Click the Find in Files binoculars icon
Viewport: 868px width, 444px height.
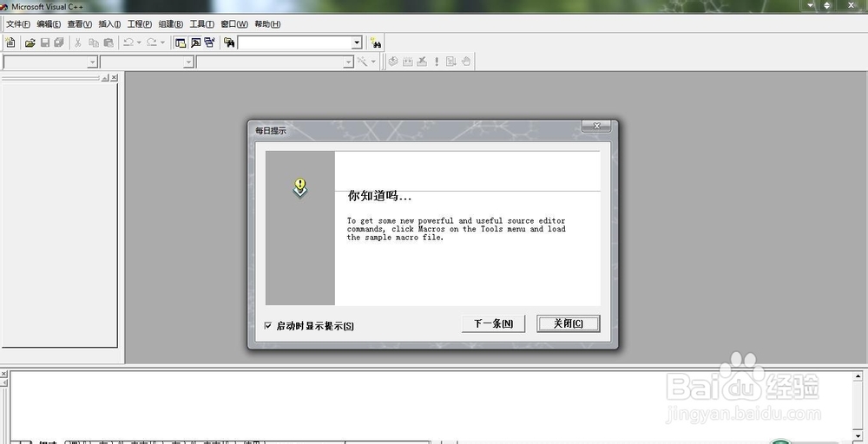click(x=229, y=42)
